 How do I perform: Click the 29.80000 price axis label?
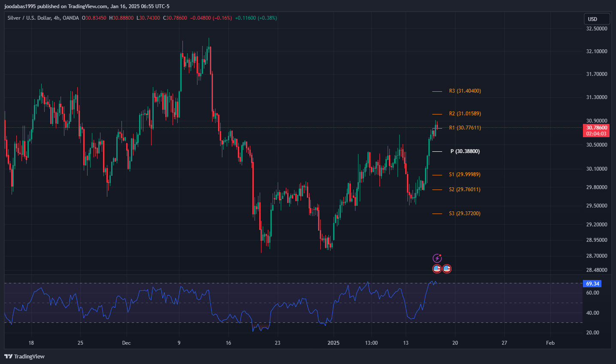pos(597,187)
